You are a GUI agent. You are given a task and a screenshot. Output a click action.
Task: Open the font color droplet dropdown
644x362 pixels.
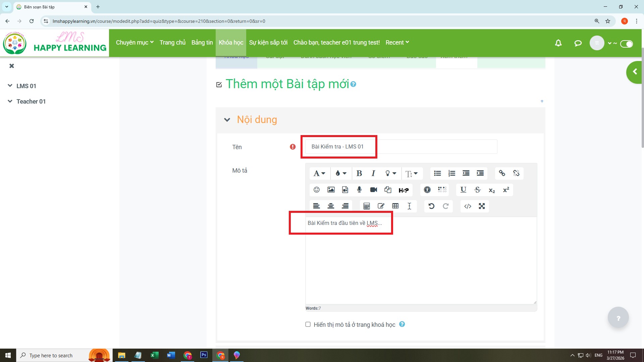340,173
